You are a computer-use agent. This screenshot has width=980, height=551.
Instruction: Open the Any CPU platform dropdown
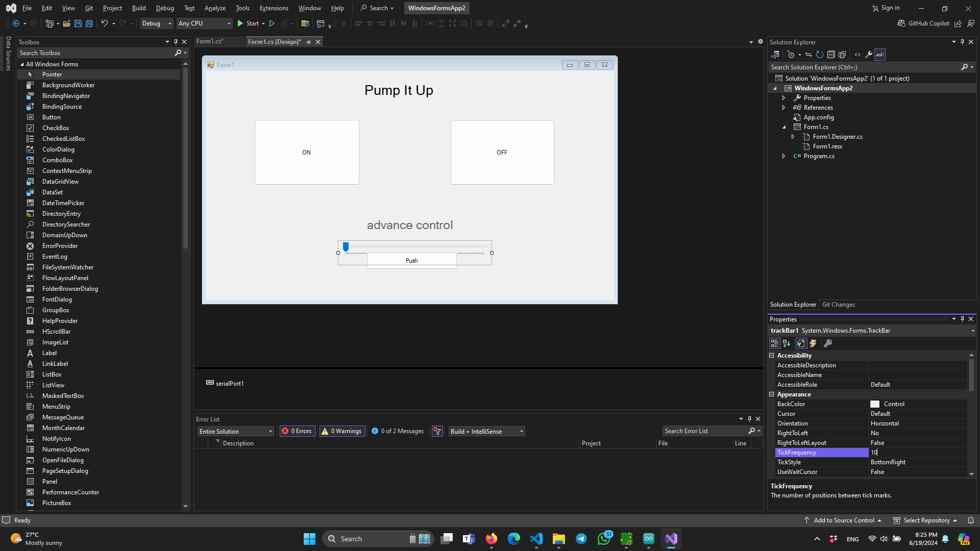click(204, 23)
